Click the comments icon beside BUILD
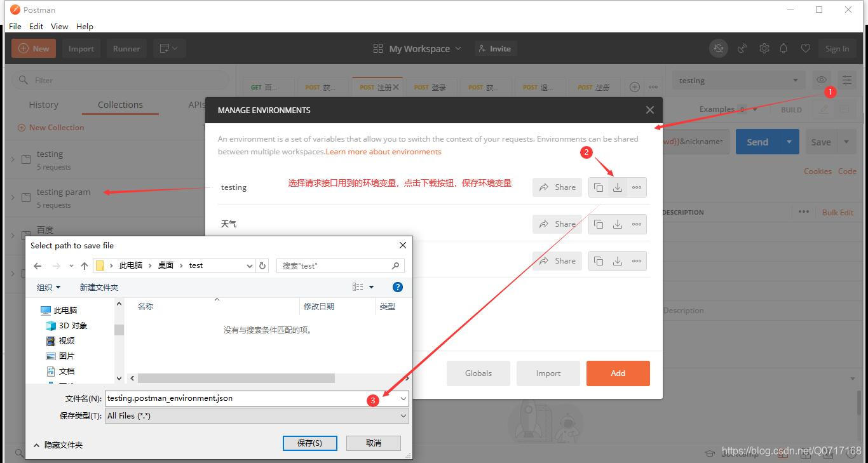 click(x=844, y=109)
